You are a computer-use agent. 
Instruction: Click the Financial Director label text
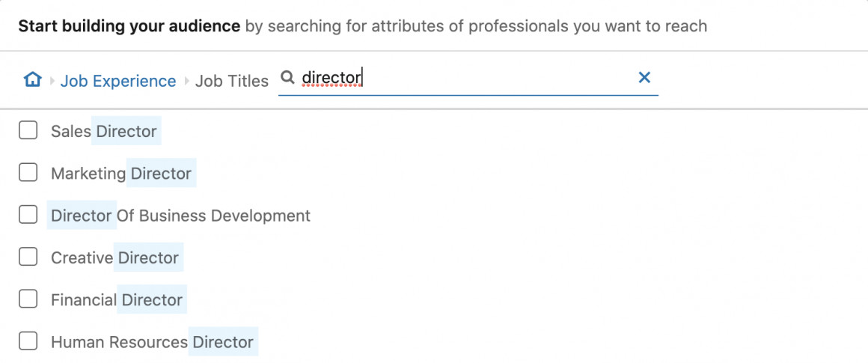pos(117,300)
